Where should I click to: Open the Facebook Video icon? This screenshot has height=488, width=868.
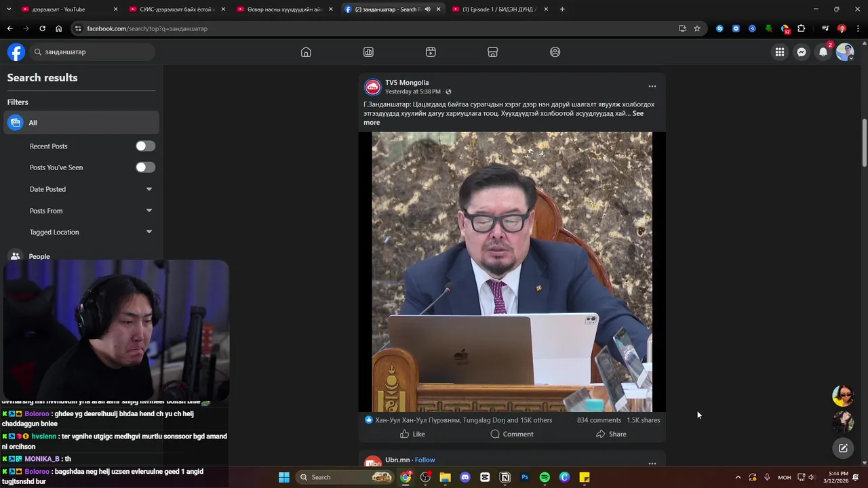click(x=431, y=52)
